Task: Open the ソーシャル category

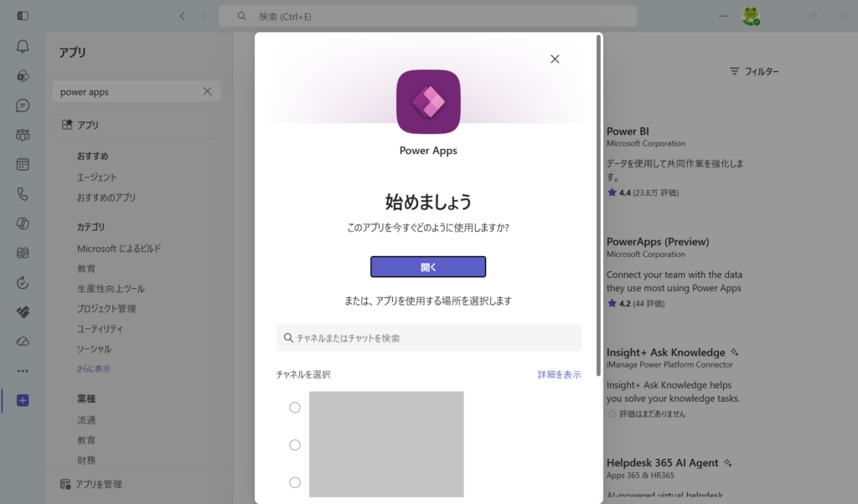Action: pos(94,349)
